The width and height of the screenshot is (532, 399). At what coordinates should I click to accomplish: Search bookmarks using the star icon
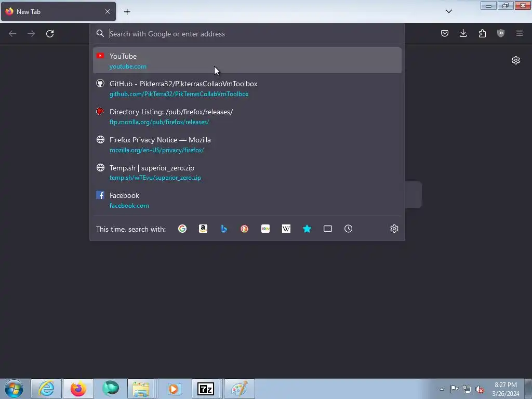tap(307, 229)
